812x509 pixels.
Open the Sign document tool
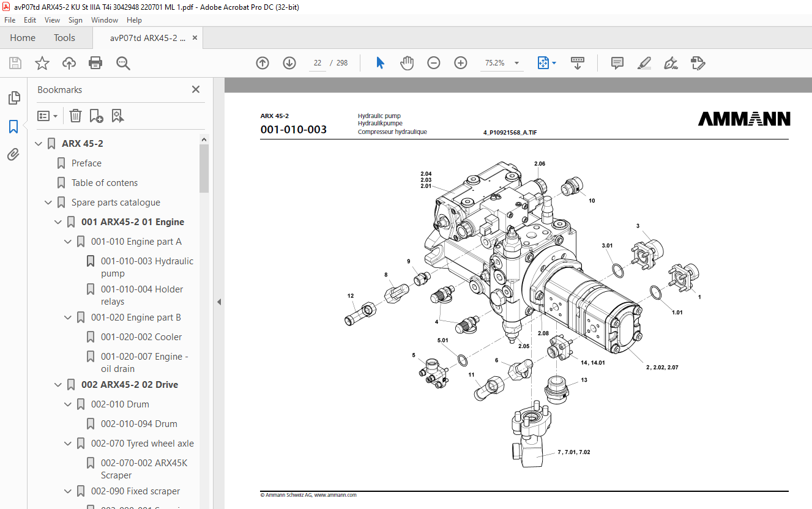(671, 63)
